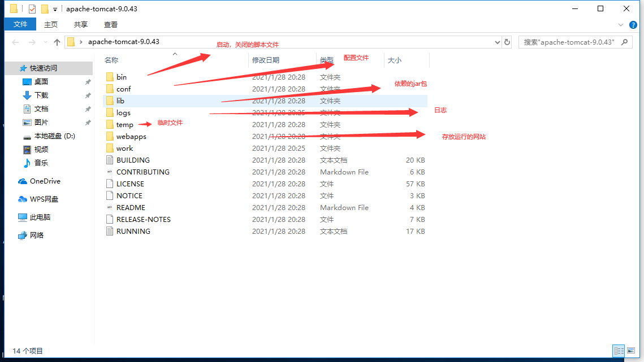Open the 主页 ribbon tab
Image resolution: width=644 pixels, height=362 pixels.
(x=50, y=25)
